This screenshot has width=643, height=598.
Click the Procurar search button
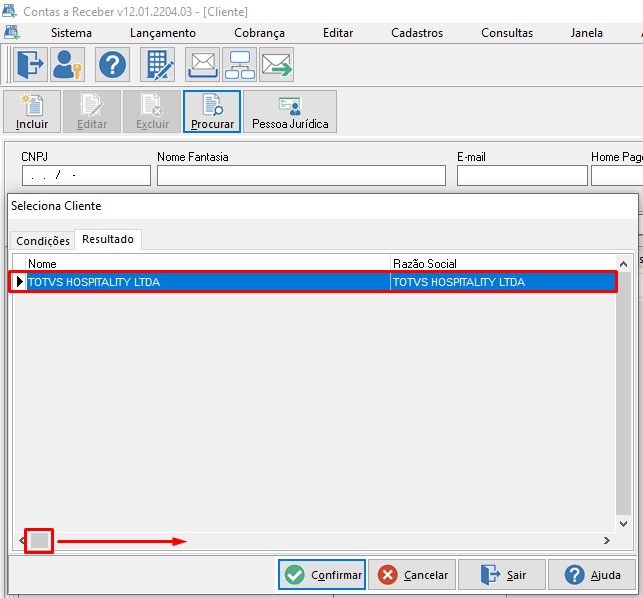click(x=212, y=112)
